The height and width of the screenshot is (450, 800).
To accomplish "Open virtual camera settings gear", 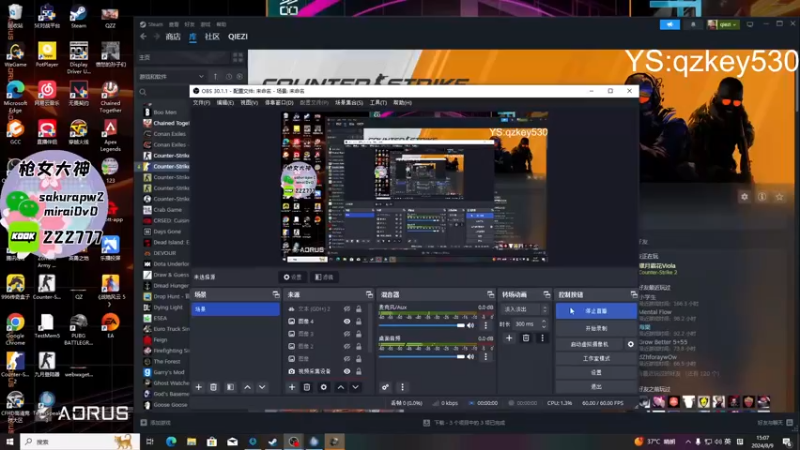I will 631,344.
